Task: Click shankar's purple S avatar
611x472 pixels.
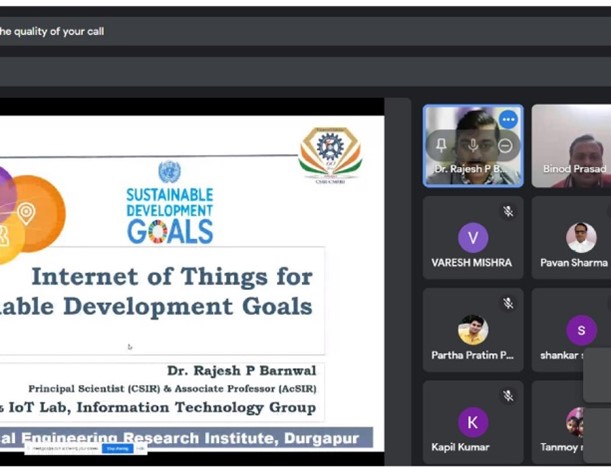Action: [x=581, y=330]
